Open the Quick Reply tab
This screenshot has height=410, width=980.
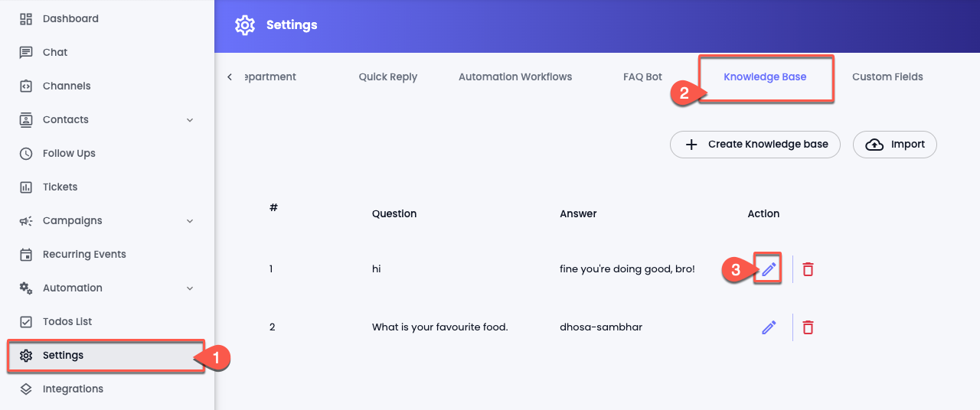(x=388, y=76)
